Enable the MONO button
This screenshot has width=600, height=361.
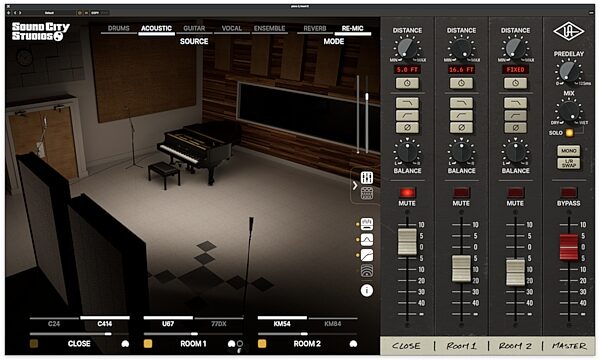point(569,151)
